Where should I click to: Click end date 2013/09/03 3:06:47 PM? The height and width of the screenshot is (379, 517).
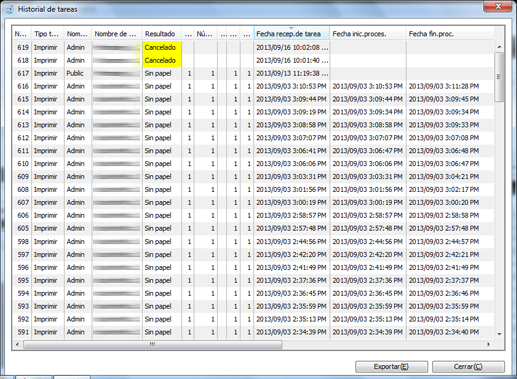[444, 164]
